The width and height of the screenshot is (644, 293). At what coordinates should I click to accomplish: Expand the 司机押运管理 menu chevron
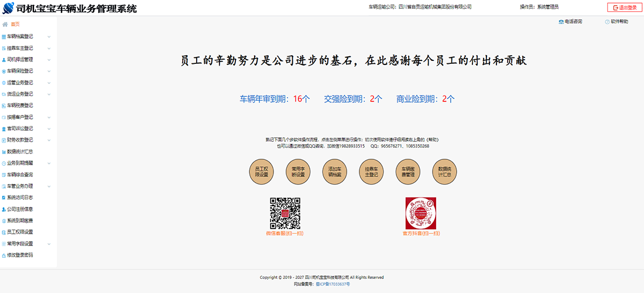49,60
